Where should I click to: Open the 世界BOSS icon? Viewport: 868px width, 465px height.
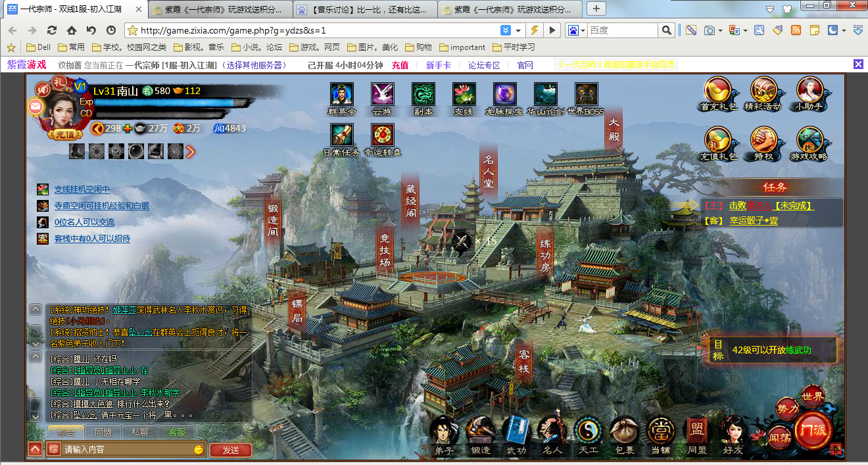coord(586,99)
